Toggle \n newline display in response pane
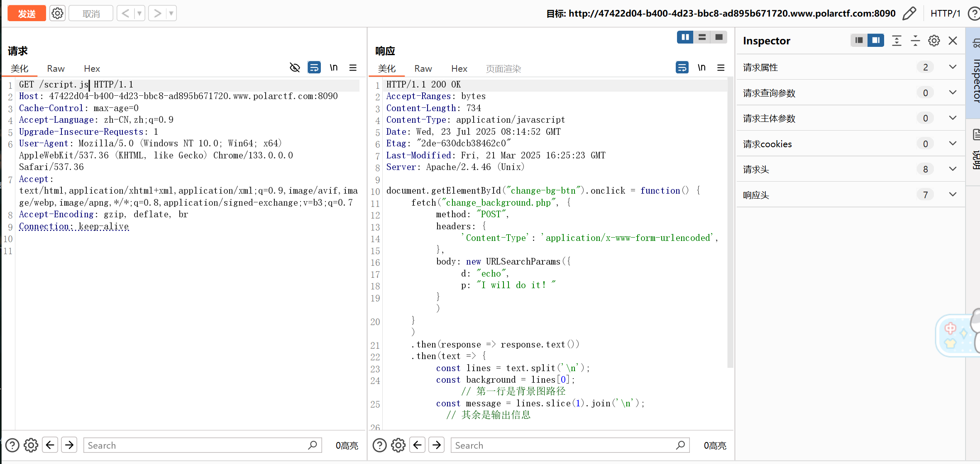The image size is (980, 464). point(701,68)
